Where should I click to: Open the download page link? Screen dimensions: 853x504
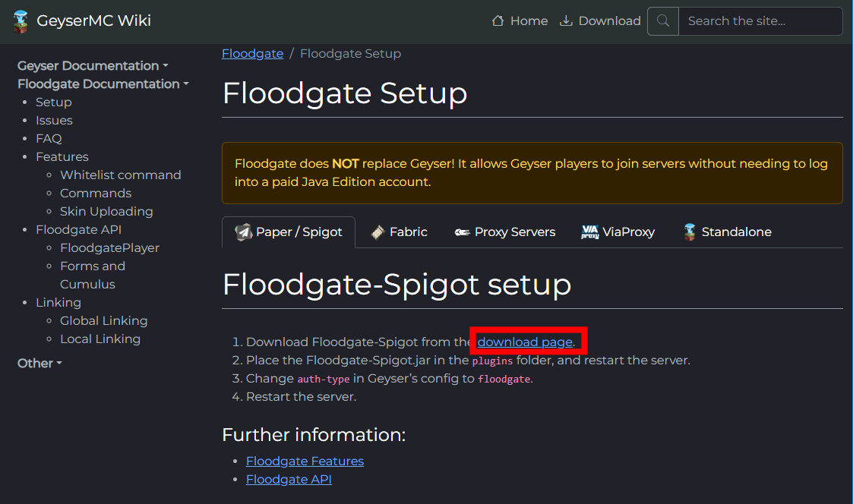(525, 342)
